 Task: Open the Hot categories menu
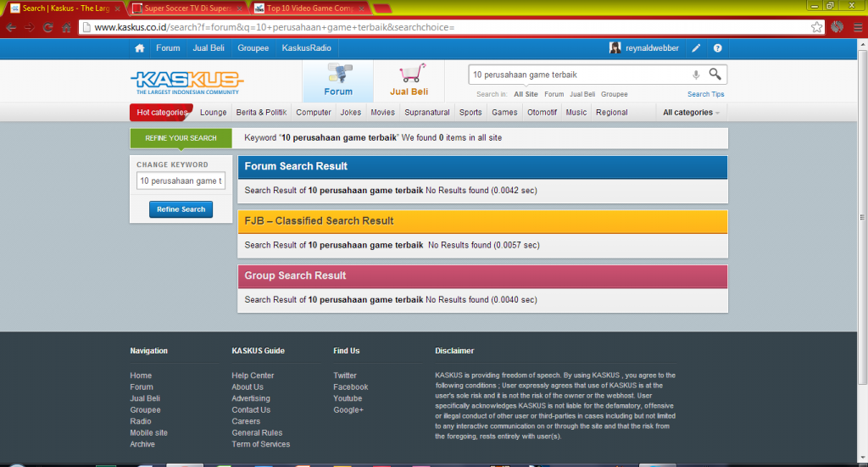(162, 113)
